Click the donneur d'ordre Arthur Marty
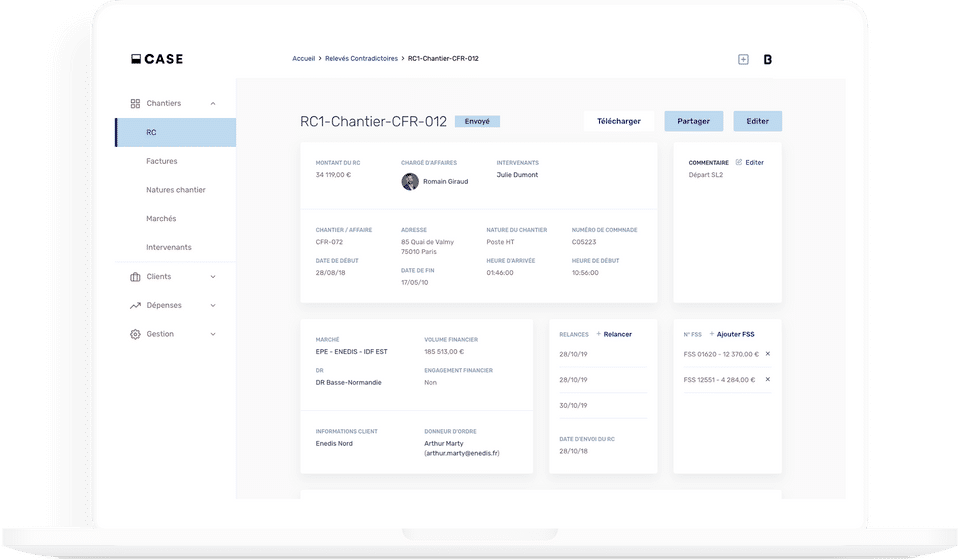 [x=444, y=444]
